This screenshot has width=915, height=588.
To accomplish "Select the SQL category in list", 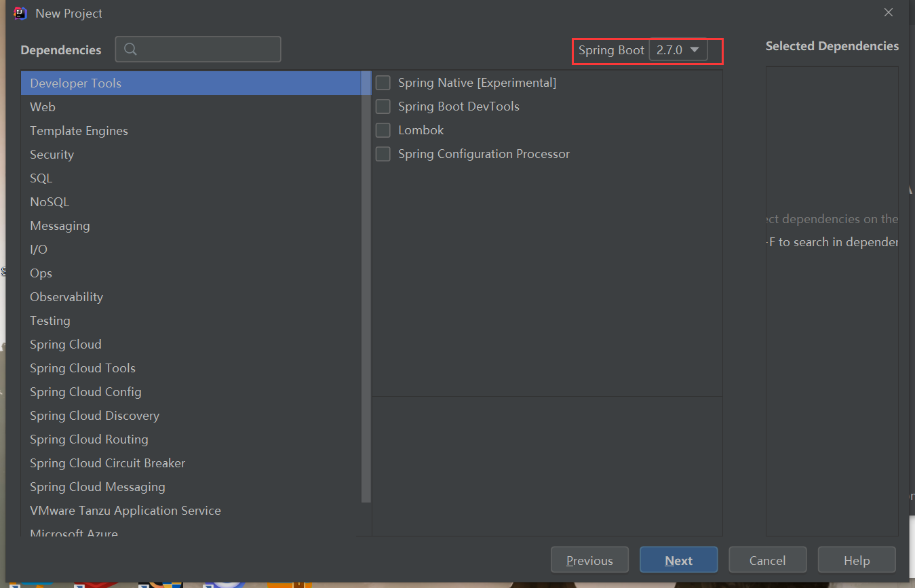I will click(x=41, y=178).
